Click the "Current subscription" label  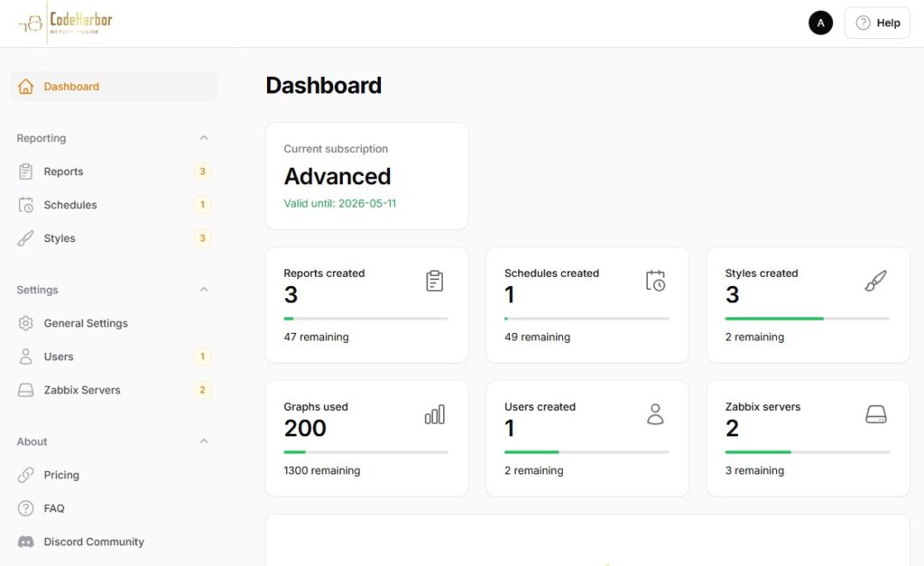click(336, 149)
